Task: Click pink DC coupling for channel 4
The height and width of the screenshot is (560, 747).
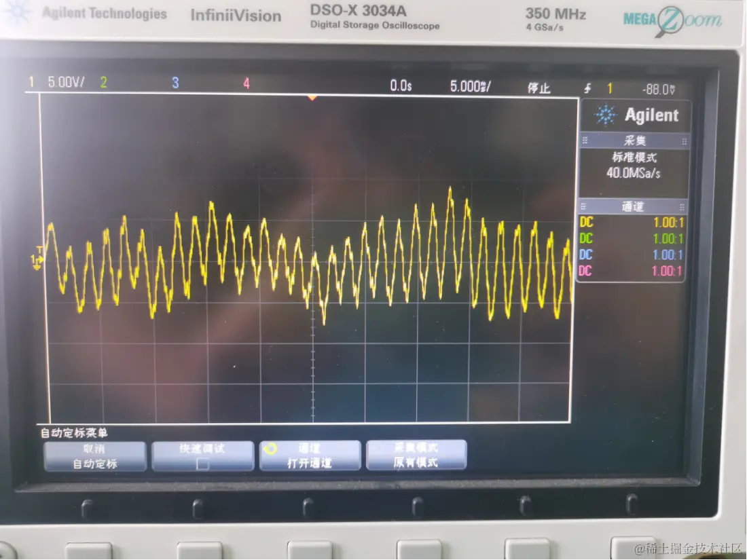Action: coord(585,270)
